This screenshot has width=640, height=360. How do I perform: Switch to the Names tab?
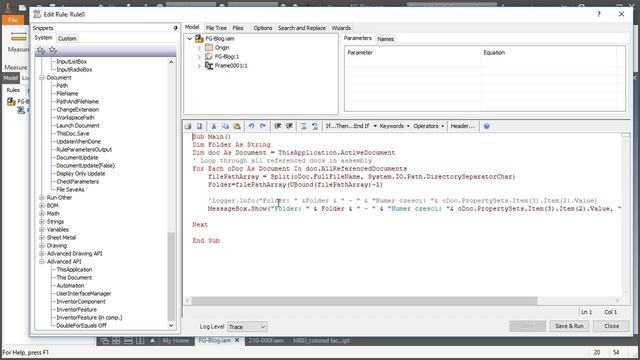[385, 39]
